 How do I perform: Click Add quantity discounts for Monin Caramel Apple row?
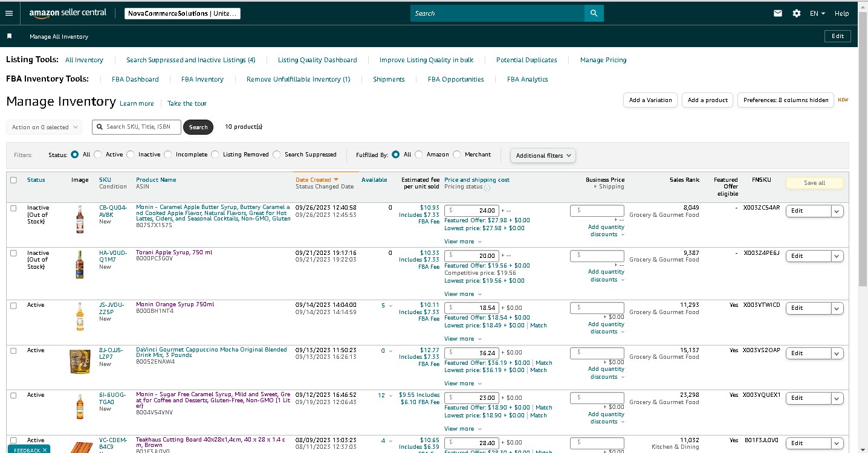[606, 231]
